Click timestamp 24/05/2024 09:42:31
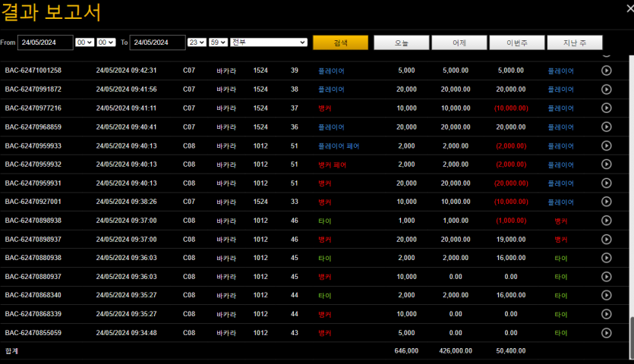Image resolution: width=634 pixels, height=364 pixels. [x=126, y=71]
